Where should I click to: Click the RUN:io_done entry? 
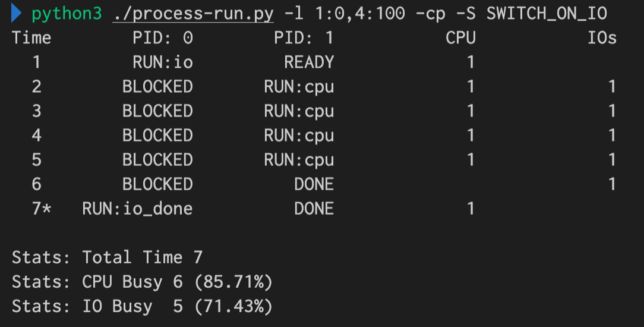[x=137, y=209]
